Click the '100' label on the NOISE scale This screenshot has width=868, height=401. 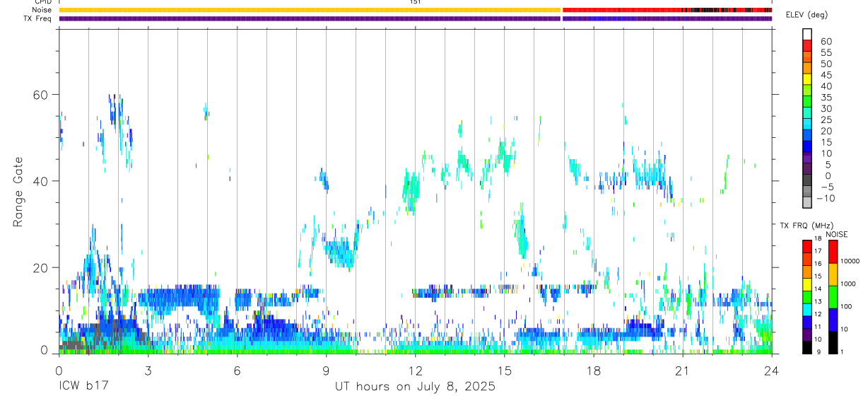pyautogui.click(x=847, y=306)
